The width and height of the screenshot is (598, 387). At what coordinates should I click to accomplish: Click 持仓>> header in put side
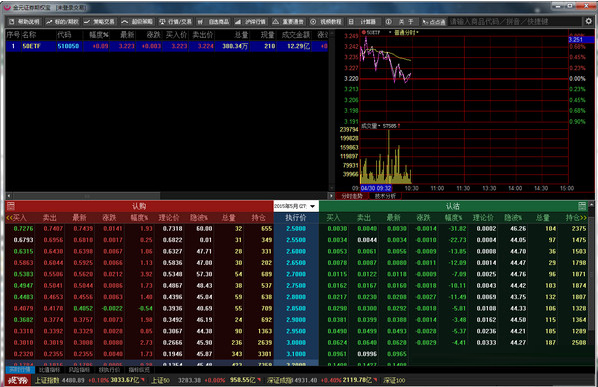(x=576, y=218)
